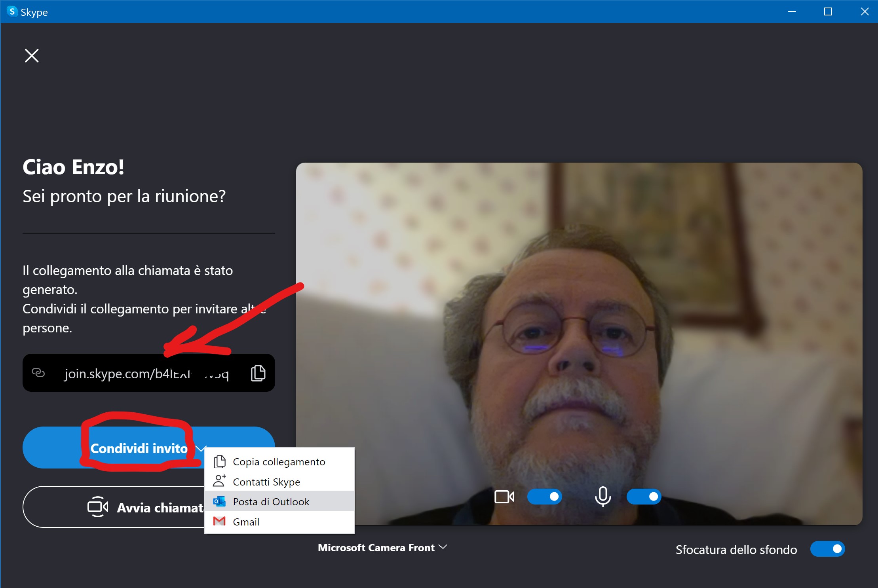Click the Skype logo in the title bar
This screenshot has width=878, height=588.
(12, 11)
